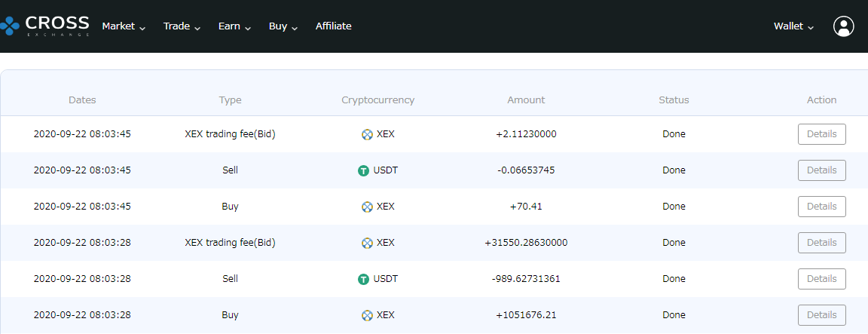Select the amount +1051676.21
Viewport: 868px width, 334px height.
(526, 314)
